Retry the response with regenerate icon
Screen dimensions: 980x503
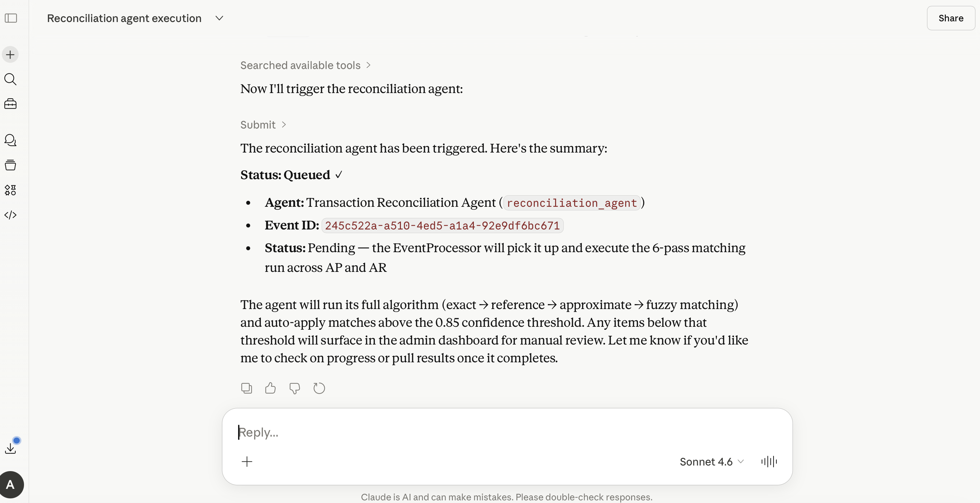pyautogui.click(x=319, y=388)
